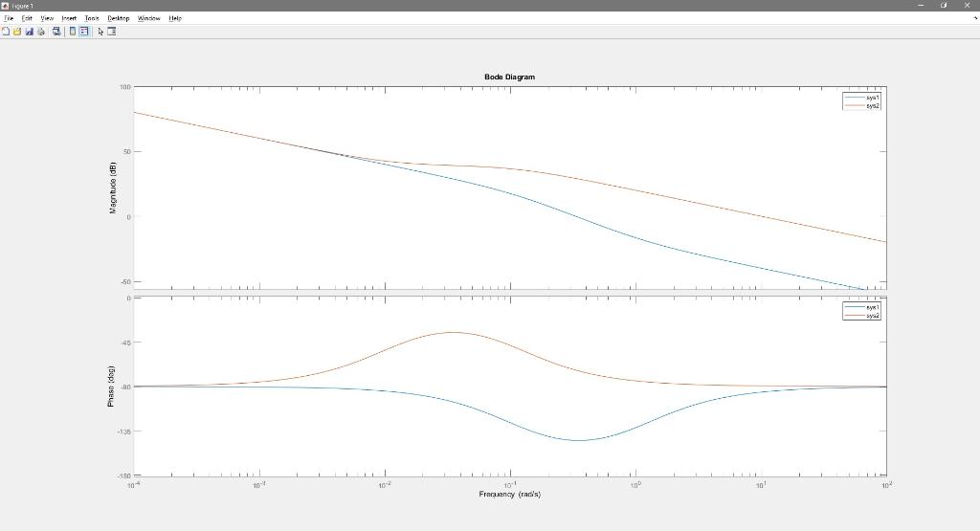This screenshot has width=980, height=531.
Task: Print the figure with the printer icon
Action: (x=41, y=32)
